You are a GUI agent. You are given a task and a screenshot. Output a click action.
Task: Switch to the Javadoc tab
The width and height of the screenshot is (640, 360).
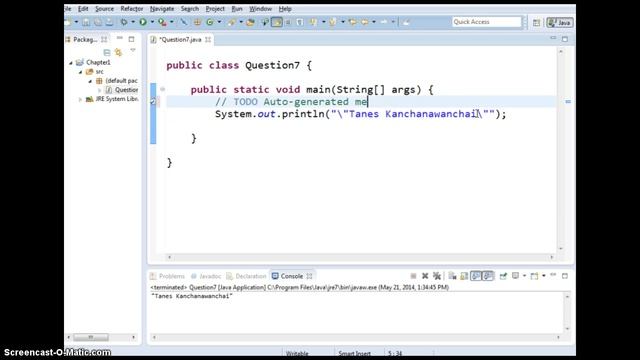[x=207, y=276]
